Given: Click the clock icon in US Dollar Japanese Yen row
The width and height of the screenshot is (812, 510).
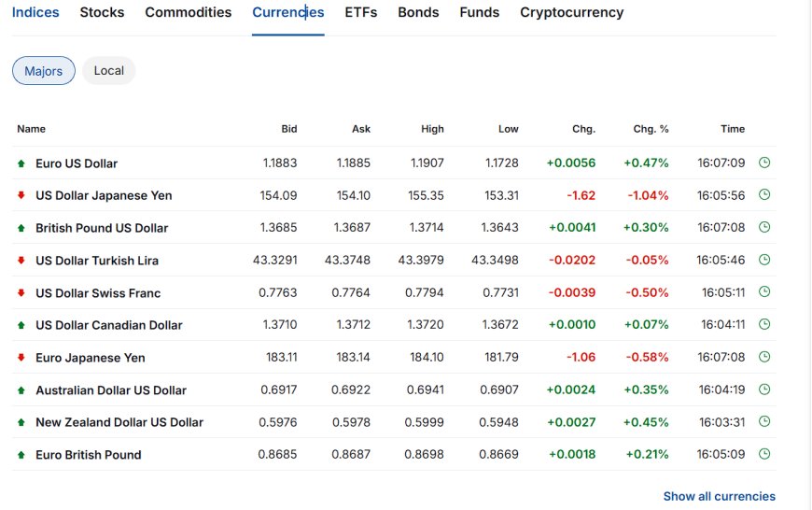Looking at the screenshot, I should point(764,195).
